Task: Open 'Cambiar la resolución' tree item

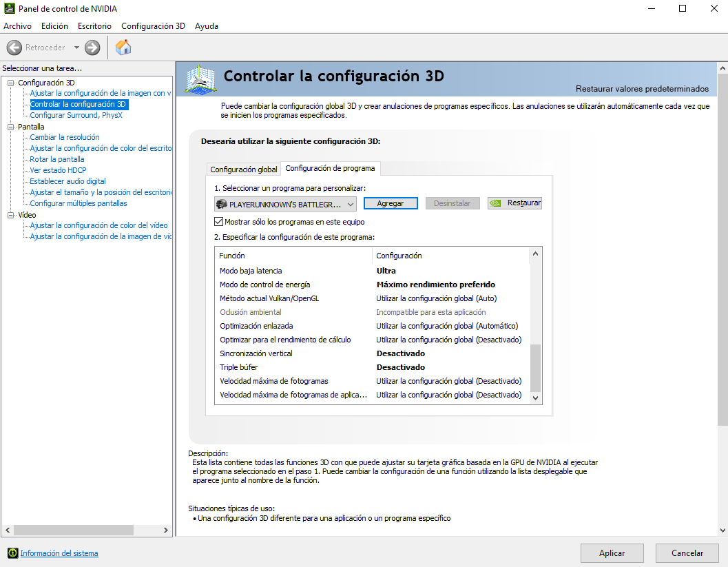Action: [65, 137]
